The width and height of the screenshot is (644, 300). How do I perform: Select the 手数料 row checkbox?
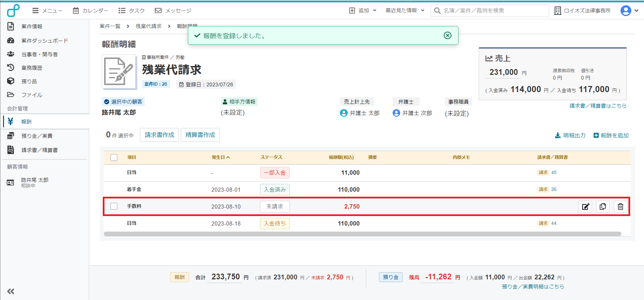point(114,206)
